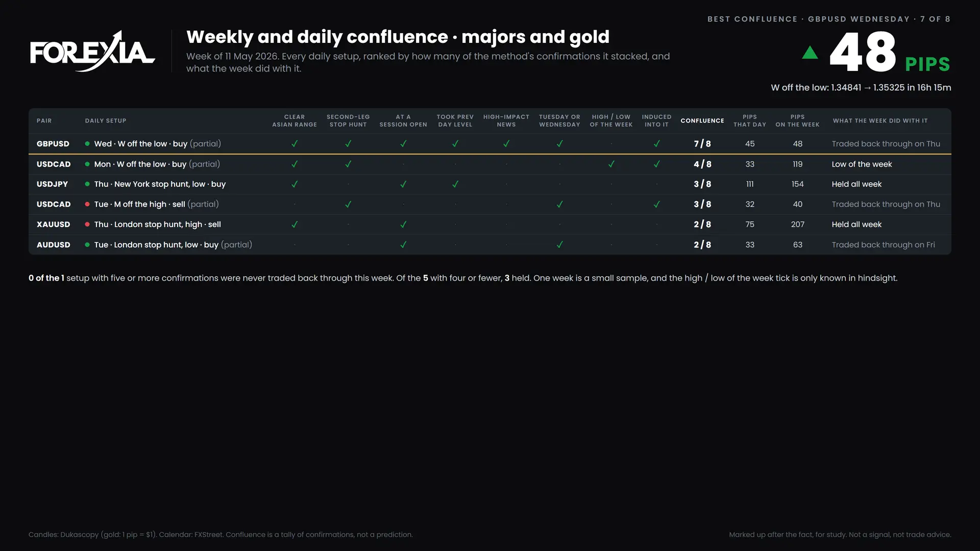Viewport: 980px width, 551px height.
Task: Click the 4 / 8 confluence score
Action: pos(702,164)
